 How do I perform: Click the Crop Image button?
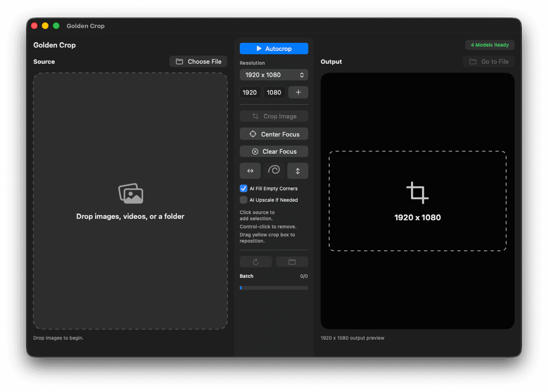[x=274, y=117]
